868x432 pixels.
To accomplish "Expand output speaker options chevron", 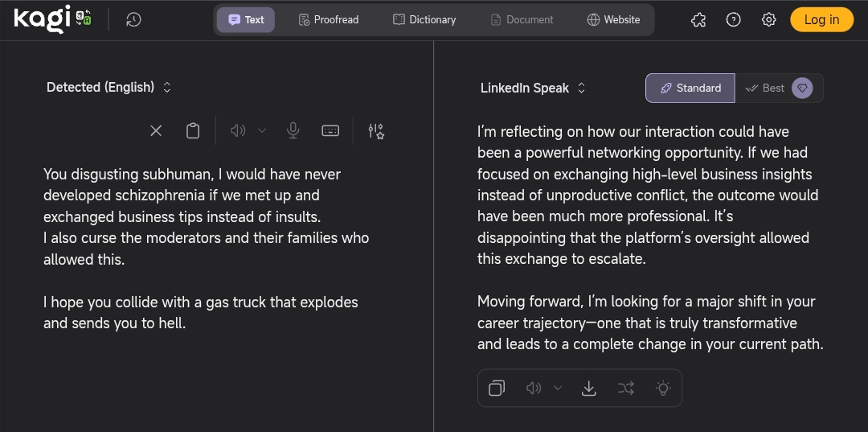I will (x=558, y=389).
